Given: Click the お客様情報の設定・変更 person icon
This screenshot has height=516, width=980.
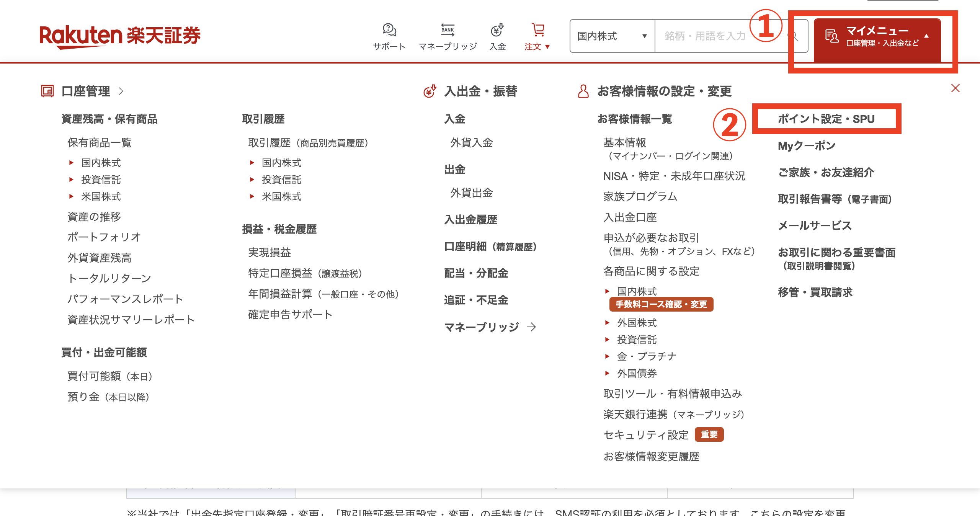Looking at the screenshot, I should tap(583, 91).
